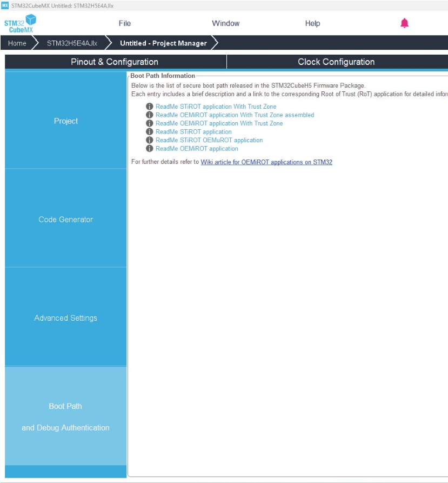Screen dimensions: 448x483
Task: Open the File menu
Action: (x=125, y=23)
